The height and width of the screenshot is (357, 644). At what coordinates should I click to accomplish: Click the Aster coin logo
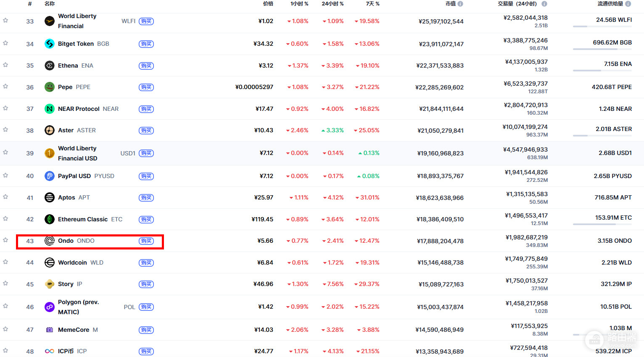(x=50, y=130)
